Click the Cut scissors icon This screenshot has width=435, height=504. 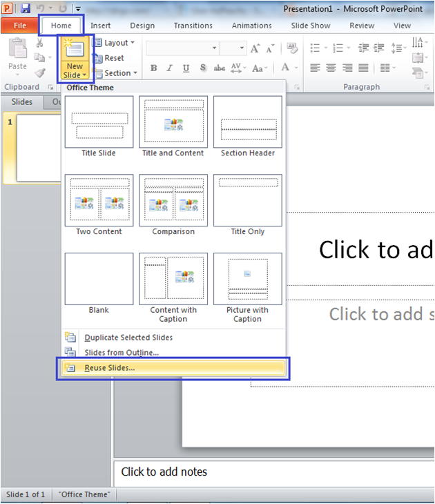[39, 42]
